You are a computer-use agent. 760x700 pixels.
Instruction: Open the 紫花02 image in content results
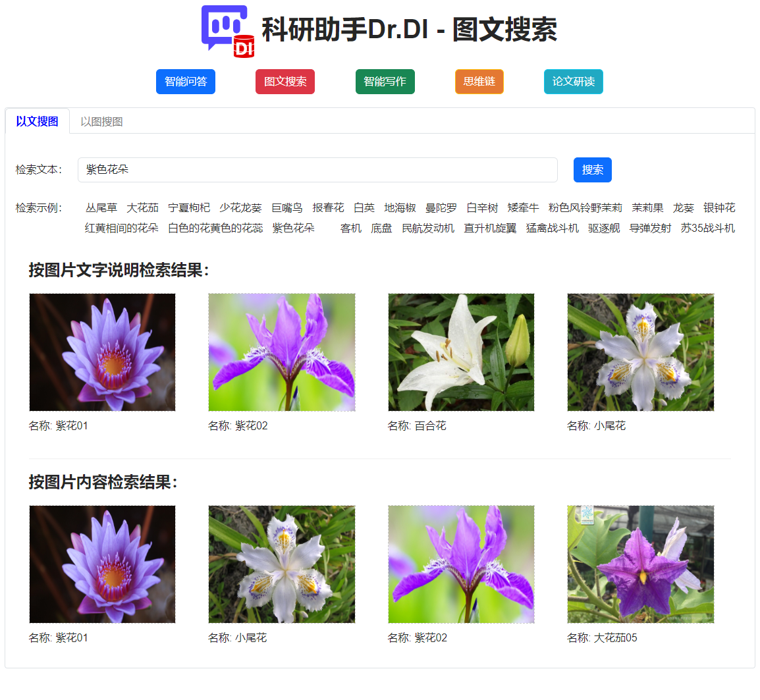(461, 564)
